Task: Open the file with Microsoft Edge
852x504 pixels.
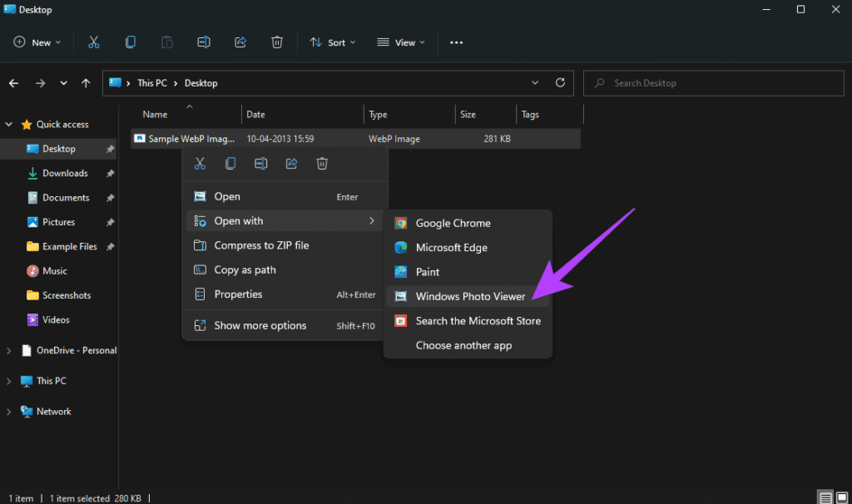Action: coord(468,248)
